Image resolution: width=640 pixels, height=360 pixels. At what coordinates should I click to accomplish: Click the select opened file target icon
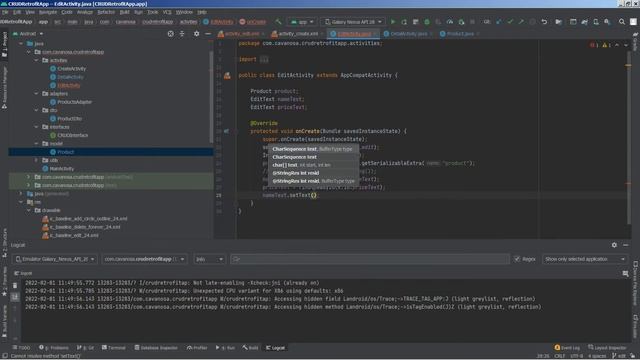pos(171,34)
